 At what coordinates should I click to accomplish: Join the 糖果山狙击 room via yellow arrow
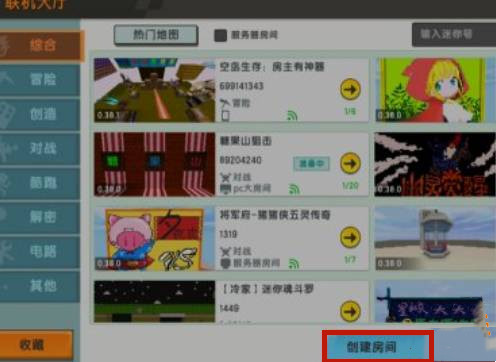coord(350,163)
